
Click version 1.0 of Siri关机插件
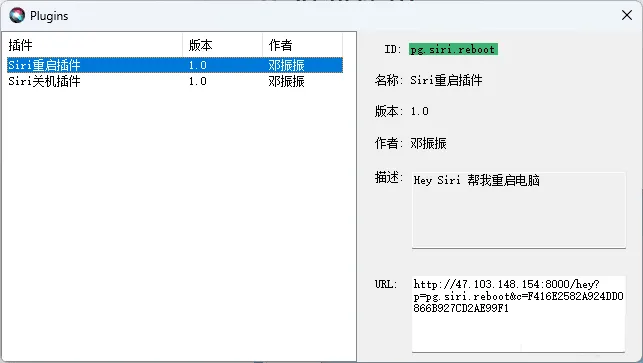coord(198,81)
